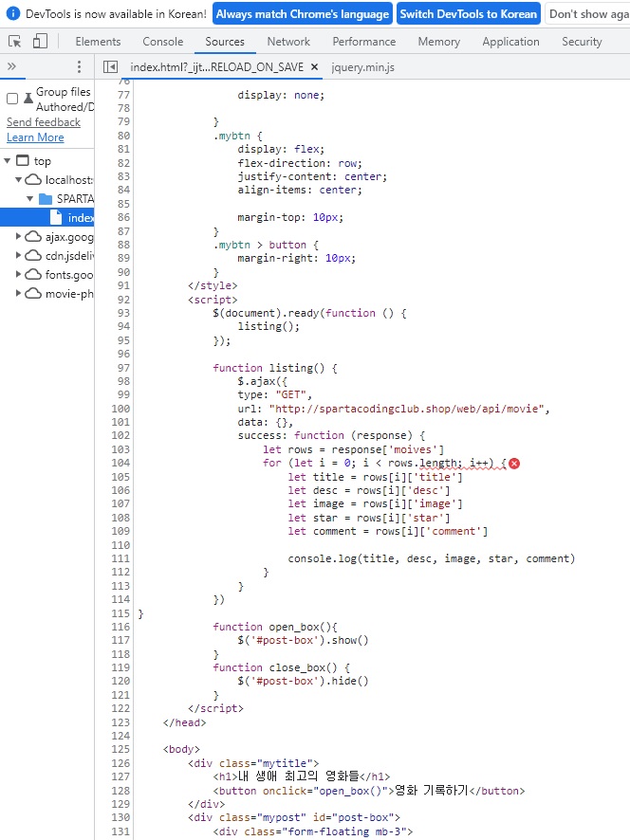Expand the movie-ph domain node
Screen dimensions: 630x840
click(19, 293)
